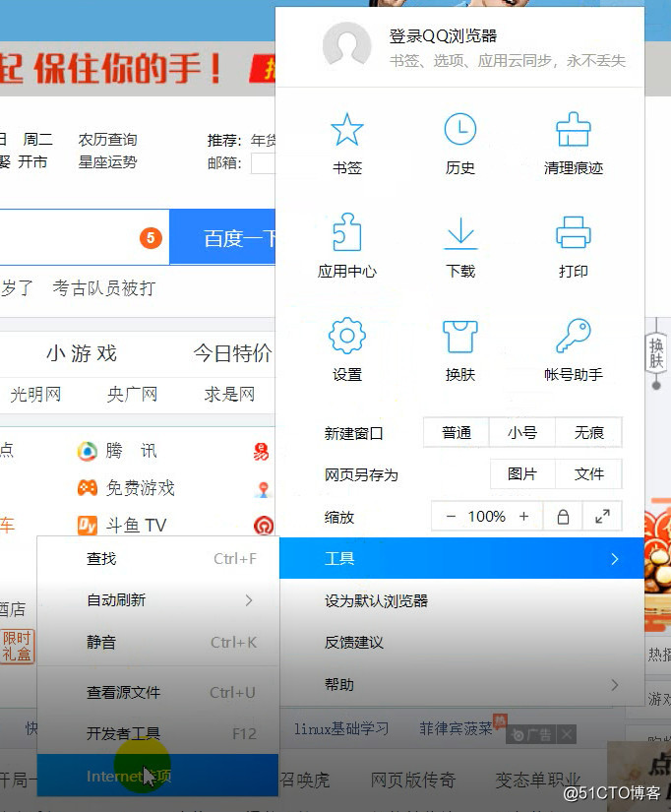The height and width of the screenshot is (812, 671).
Task: Click the fullscreen expand arrows icon
Action: (x=602, y=517)
